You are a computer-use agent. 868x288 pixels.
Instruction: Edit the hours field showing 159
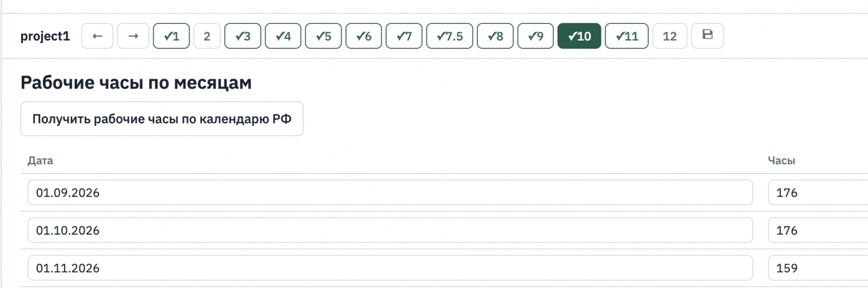pos(818,268)
